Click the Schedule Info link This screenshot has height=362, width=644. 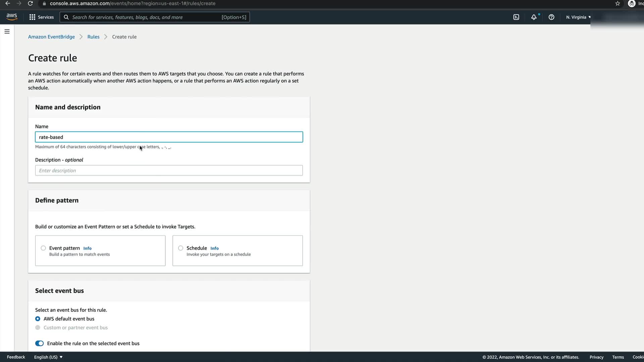point(214,248)
